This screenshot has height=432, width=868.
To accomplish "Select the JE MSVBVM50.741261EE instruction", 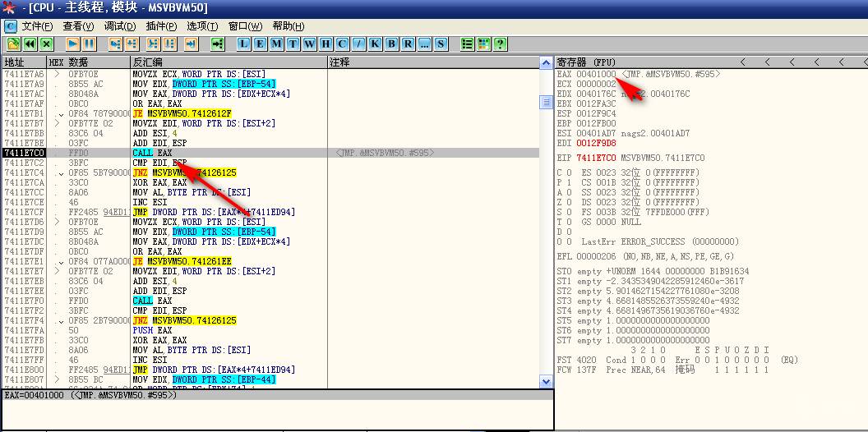I will pyautogui.click(x=182, y=261).
